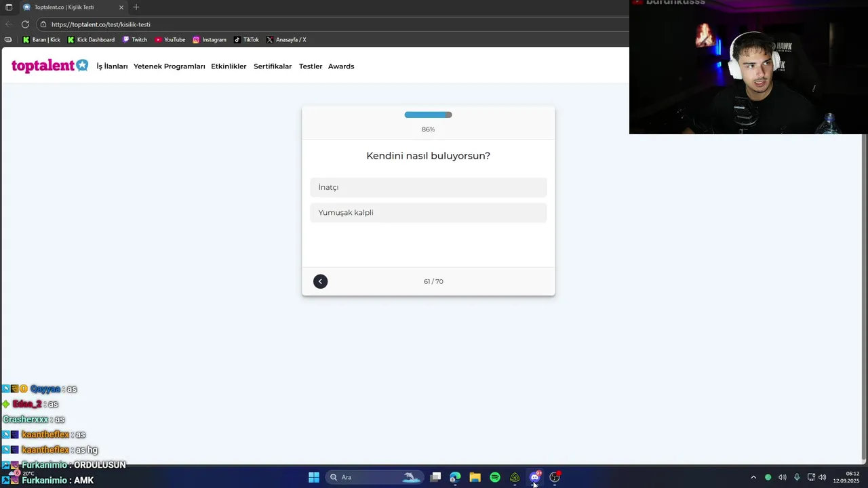The image size is (868, 488).
Task: Select the Yumuşak kalpli answer option
Action: tap(428, 213)
